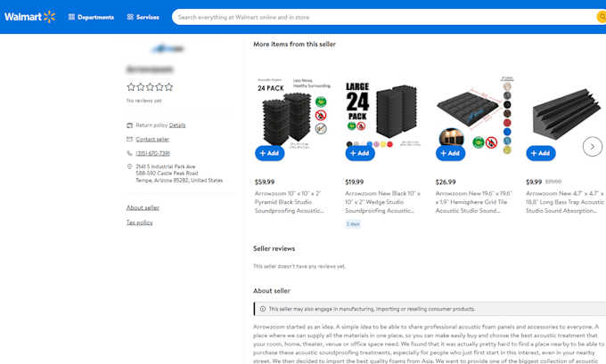Select the More items from this seller heading
Image resolution: width=606 pixels, height=364 pixels.
tap(294, 44)
